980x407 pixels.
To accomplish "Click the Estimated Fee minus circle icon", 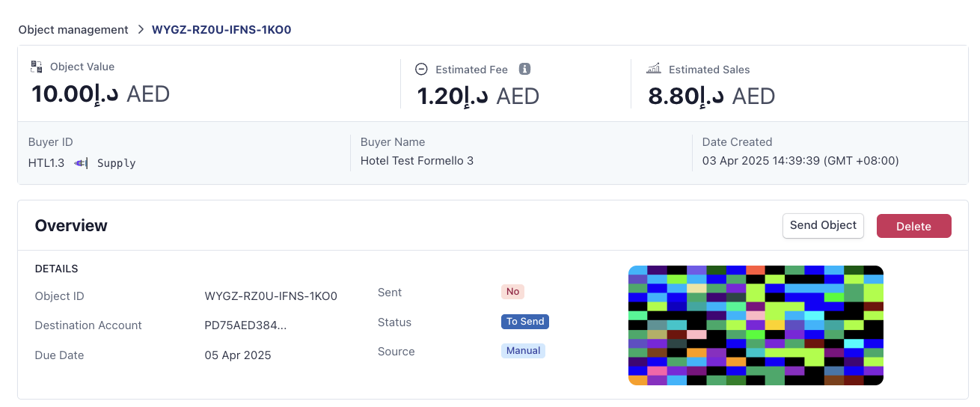I will (x=421, y=69).
